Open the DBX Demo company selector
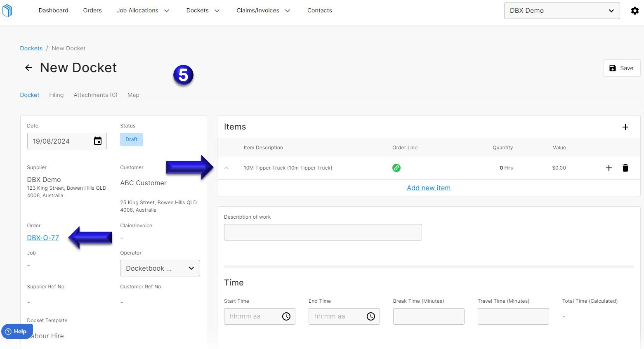 (x=561, y=10)
